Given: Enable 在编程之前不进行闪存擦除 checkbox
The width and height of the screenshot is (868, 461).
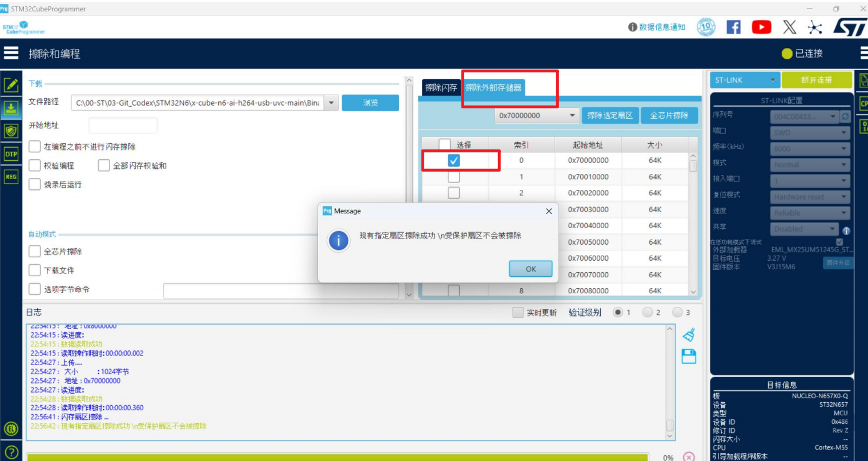Looking at the screenshot, I should click(x=35, y=147).
